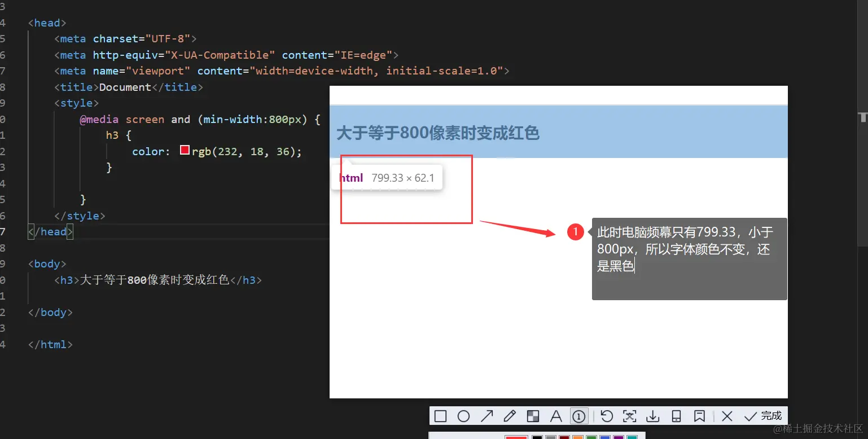The image size is (868, 439).
Task: Click 完成 to finish the screenshot
Action: (763, 416)
